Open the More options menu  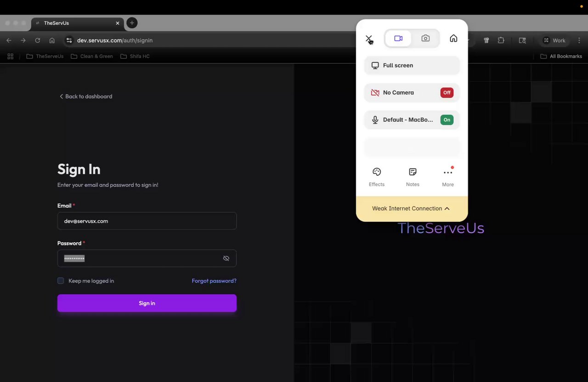click(x=448, y=177)
